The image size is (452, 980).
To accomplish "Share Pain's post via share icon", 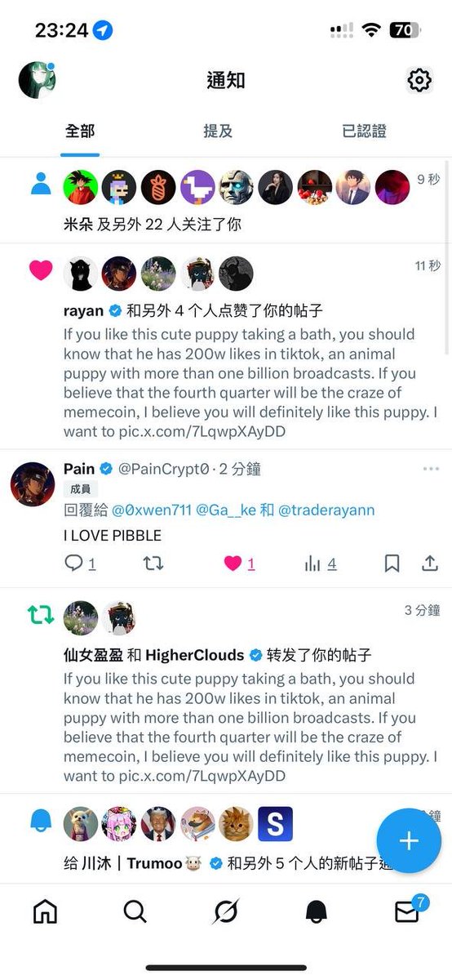I will point(429,563).
